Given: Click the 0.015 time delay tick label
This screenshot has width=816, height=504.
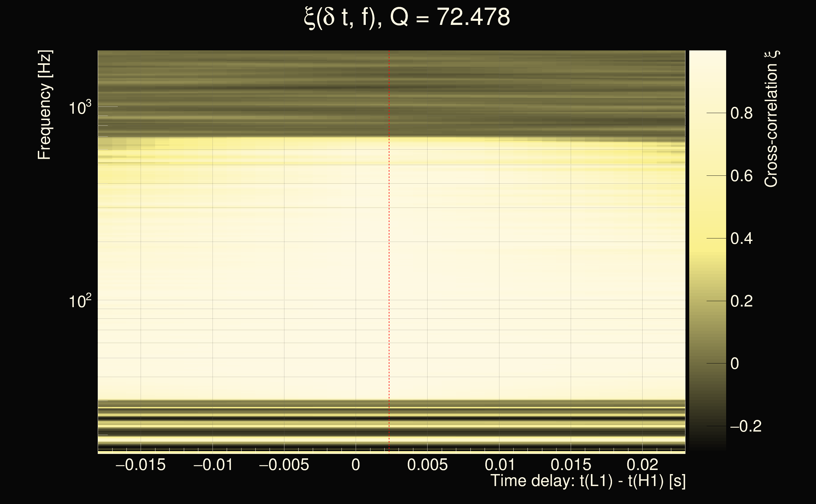Looking at the screenshot, I should click(571, 465).
